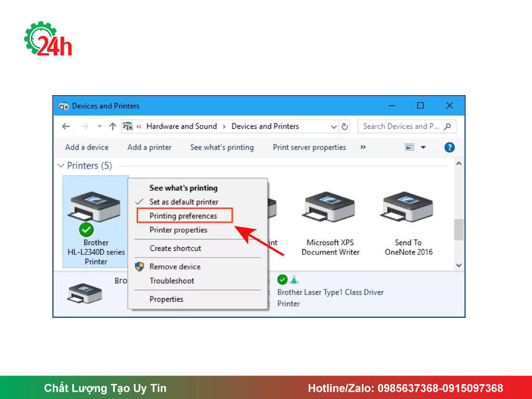Screen dimensions: 532x399
Task: Focus the Search Devices and Printers box
Action: (x=407, y=127)
